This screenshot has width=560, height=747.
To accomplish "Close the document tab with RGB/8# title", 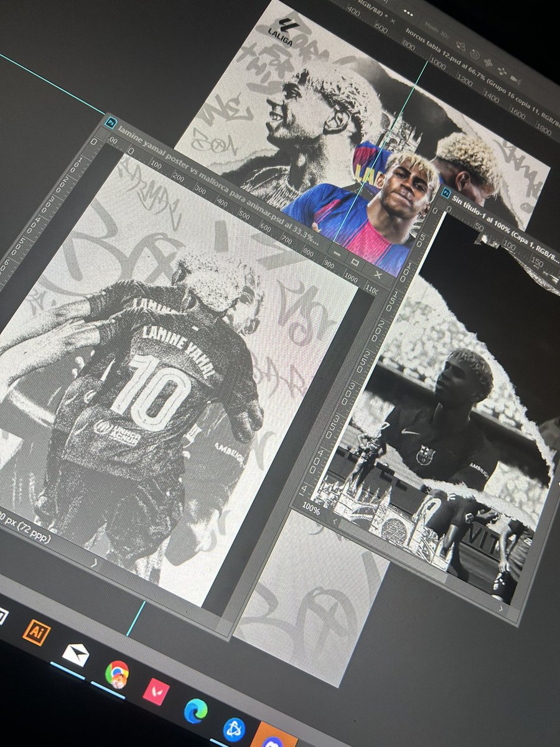I will click(x=393, y=21).
